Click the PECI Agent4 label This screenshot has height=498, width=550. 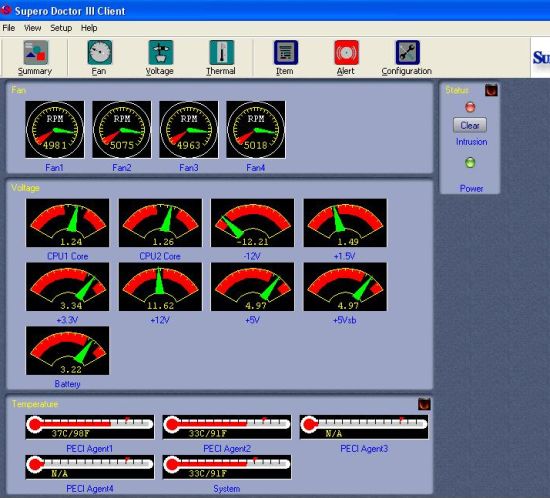[90, 489]
